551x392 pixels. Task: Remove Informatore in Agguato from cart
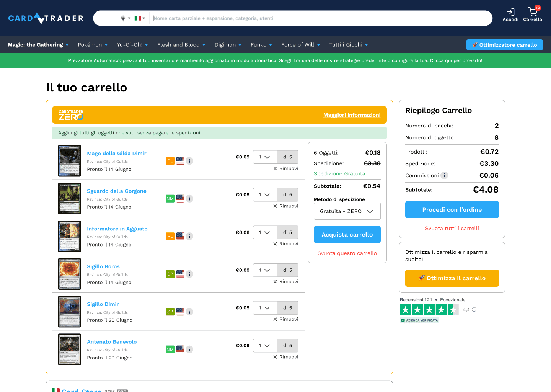285,244
